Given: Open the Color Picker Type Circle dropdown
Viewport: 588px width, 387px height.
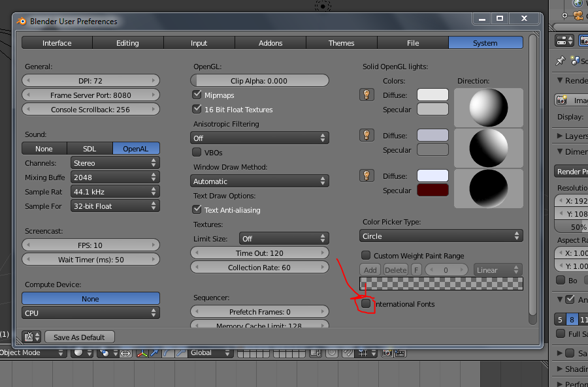Looking at the screenshot, I should [x=441, y=236].
